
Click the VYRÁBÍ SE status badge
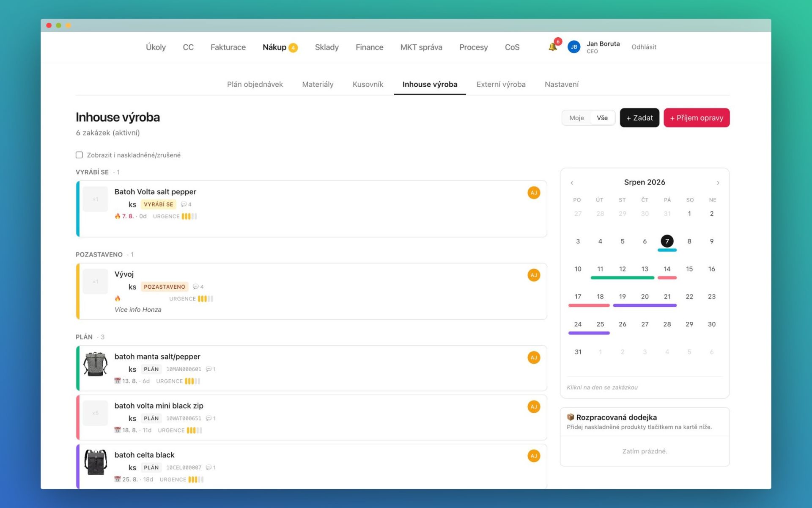pyautogui.click(x=158, y=204)
